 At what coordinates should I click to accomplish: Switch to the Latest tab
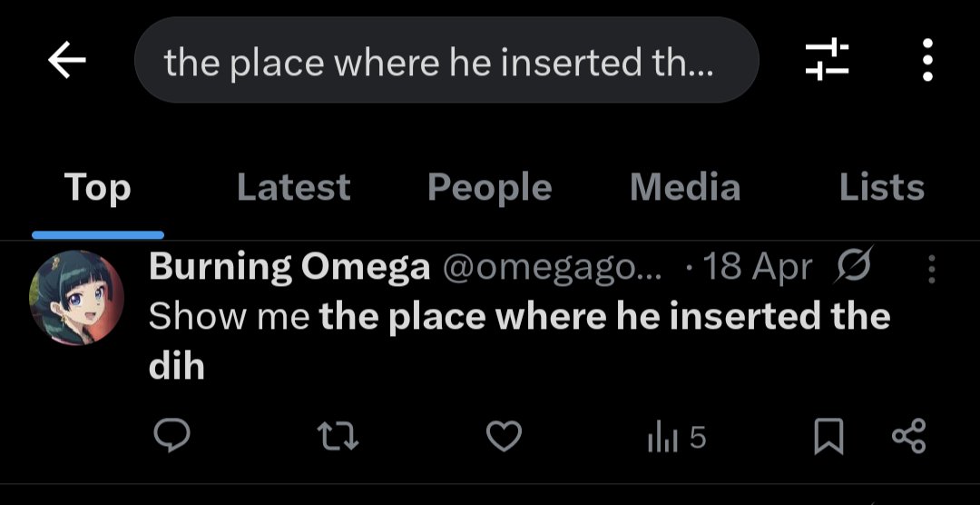(294, 187)
